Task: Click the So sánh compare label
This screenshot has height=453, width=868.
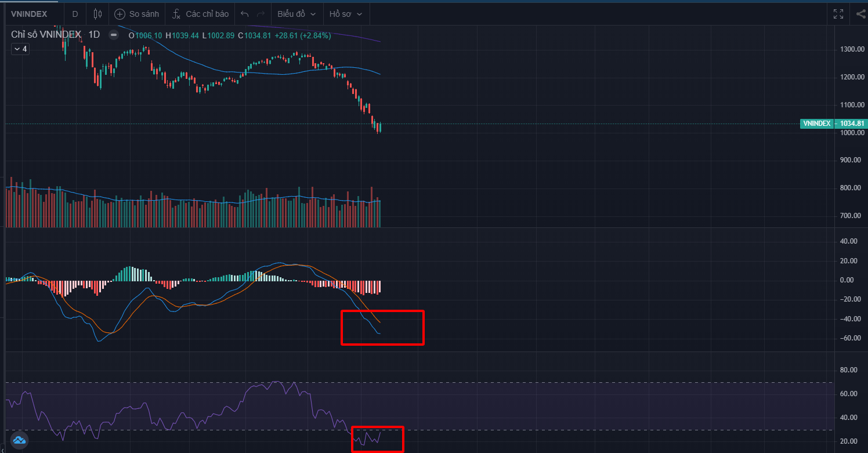Action: click(x=144, y=13)
